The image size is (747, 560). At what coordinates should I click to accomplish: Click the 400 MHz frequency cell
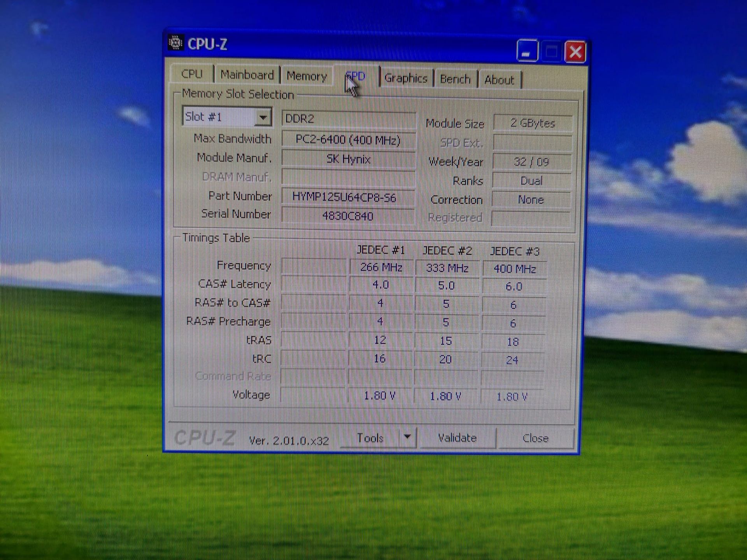[515, 269]
